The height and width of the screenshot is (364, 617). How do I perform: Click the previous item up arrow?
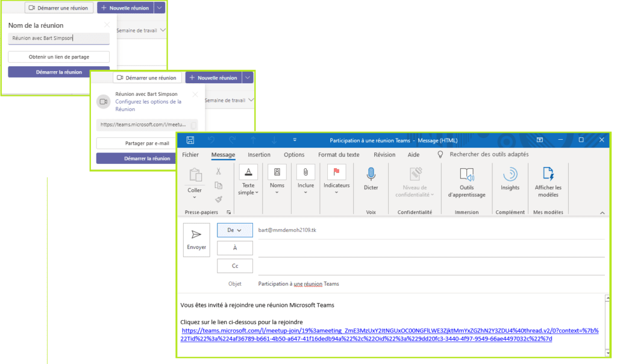pyautogui.click(x=253, y=140)
